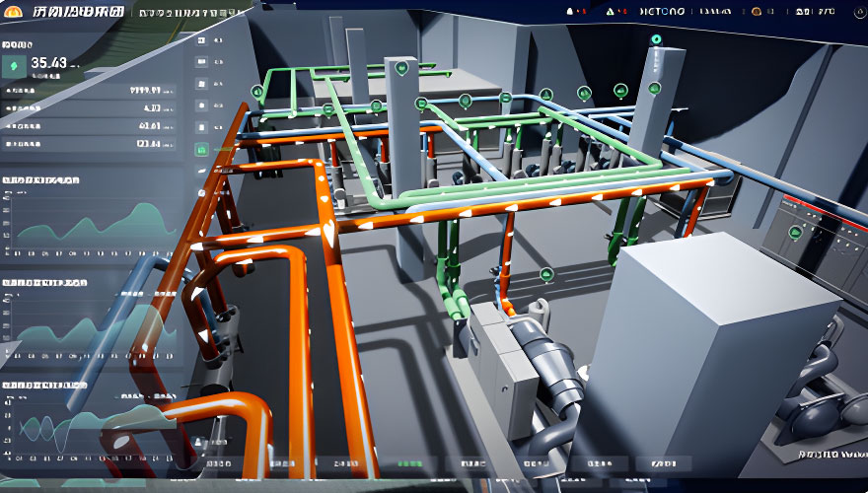868x493 pixels.
Task: Open the cyan marker atop the tall pillar
Action: click(656, 39)
